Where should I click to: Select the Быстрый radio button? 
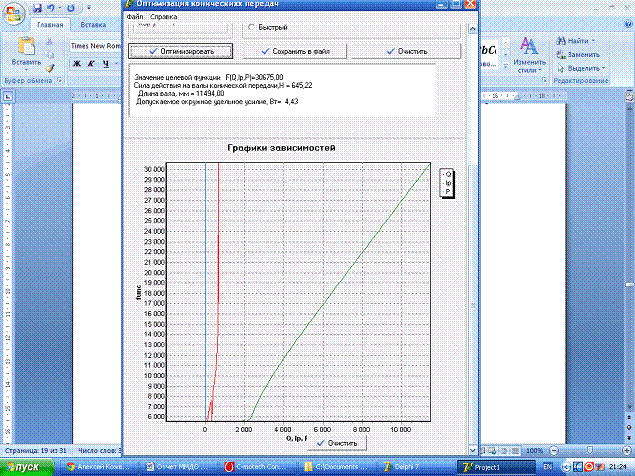coord(249,27)
